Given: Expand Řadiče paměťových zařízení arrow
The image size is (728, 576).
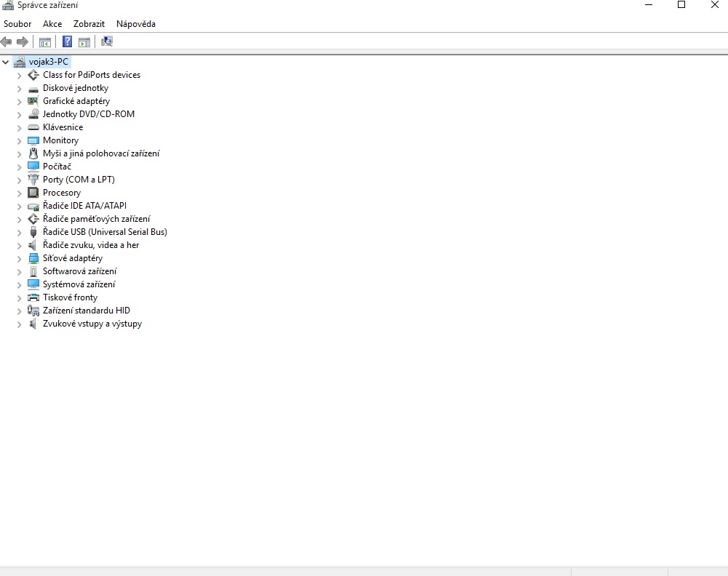Looking at the screenshot, I should 20,219.
